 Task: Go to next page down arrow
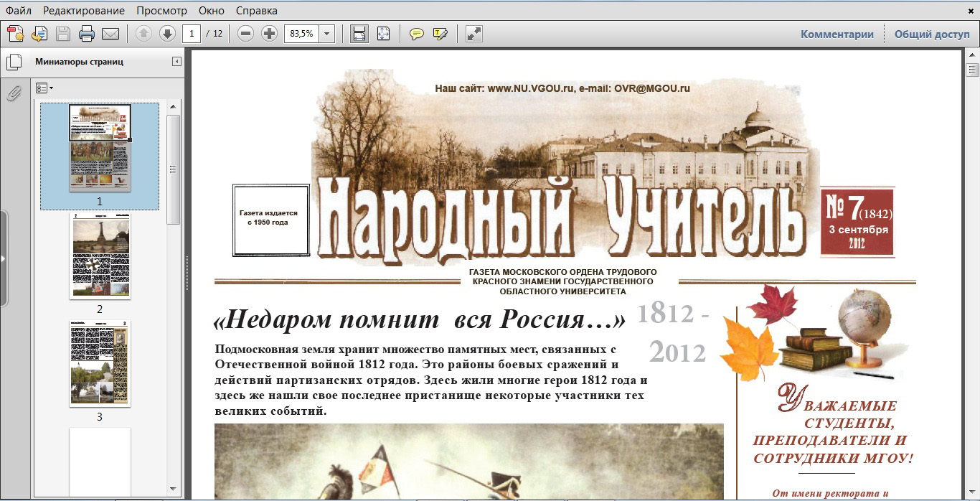167,34
